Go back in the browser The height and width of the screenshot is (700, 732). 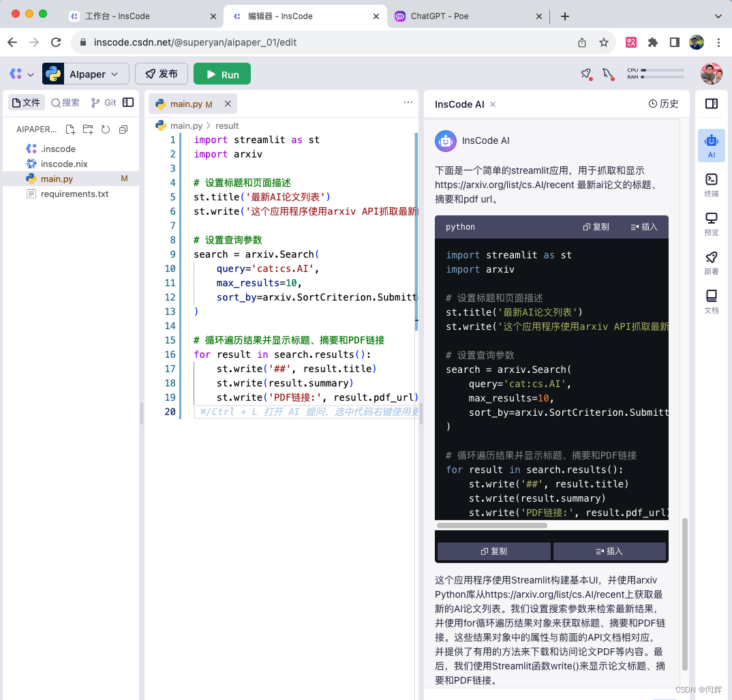(x=12, y=42)
